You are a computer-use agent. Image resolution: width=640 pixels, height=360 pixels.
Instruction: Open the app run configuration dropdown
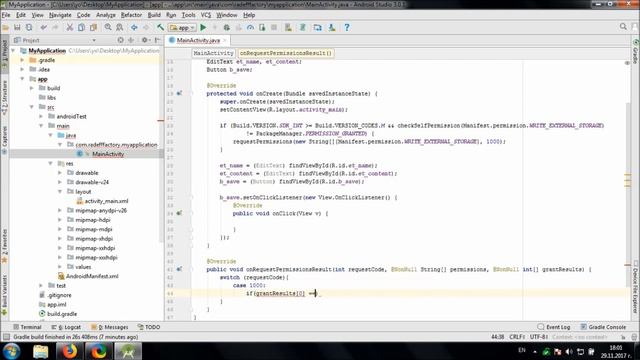[x=182, y=27]
